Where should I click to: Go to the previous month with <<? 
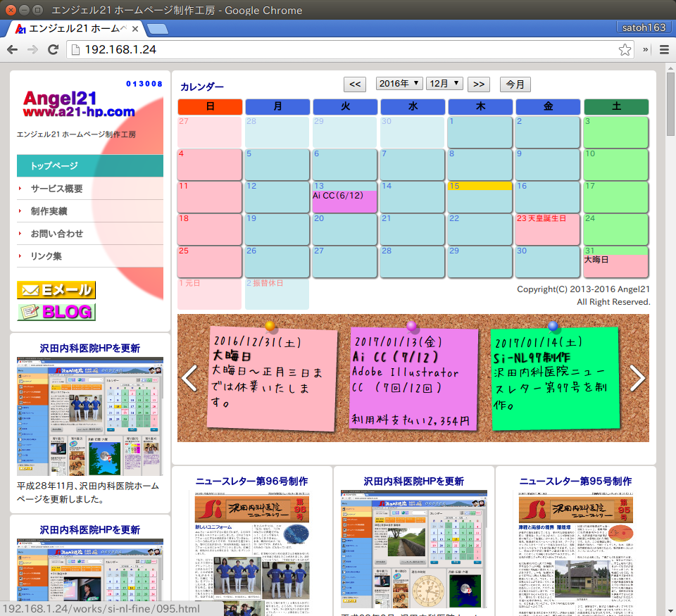click(355, 84)
